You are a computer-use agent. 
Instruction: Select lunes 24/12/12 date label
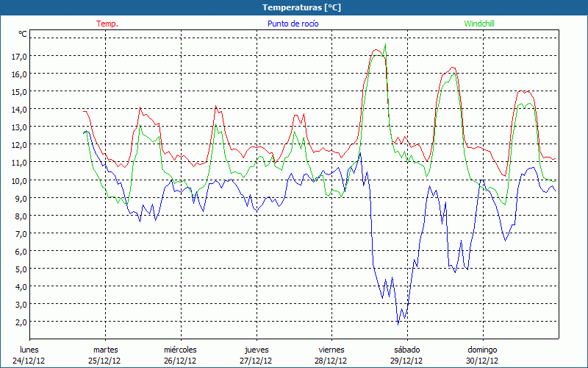30,355
